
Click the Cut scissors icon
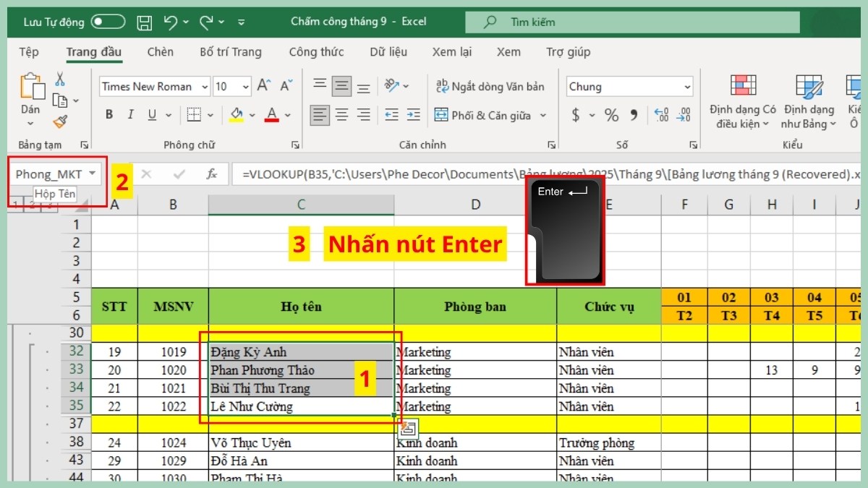pyautogui.click(x=60, y=77)
